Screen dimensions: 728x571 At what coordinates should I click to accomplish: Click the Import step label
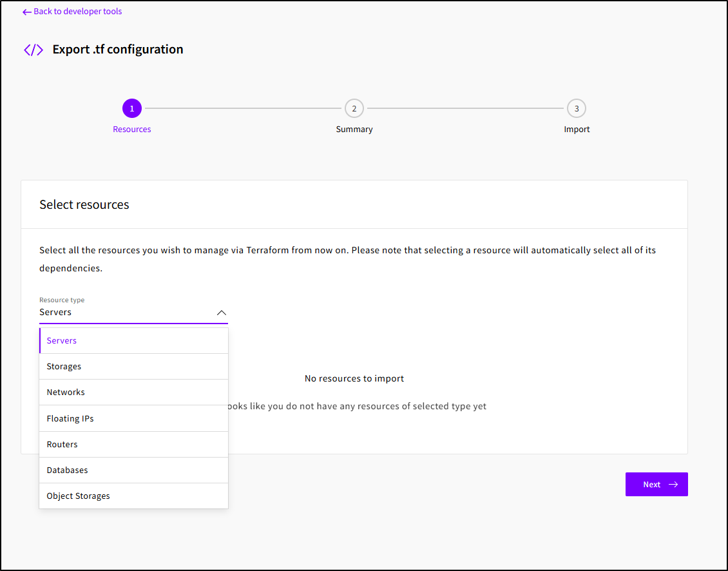coord(577,130)
